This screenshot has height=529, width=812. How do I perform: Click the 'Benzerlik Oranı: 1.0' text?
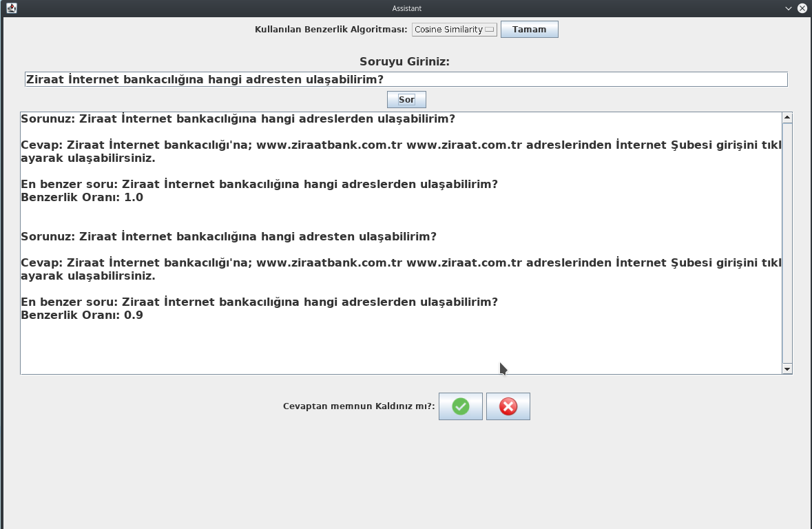point(82,198)
